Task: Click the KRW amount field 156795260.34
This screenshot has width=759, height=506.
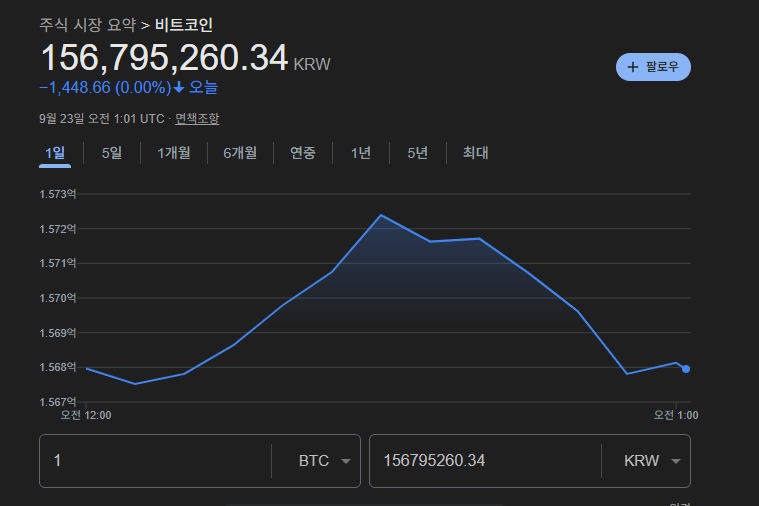Action: pyautogui.click(x=486, y=460)
